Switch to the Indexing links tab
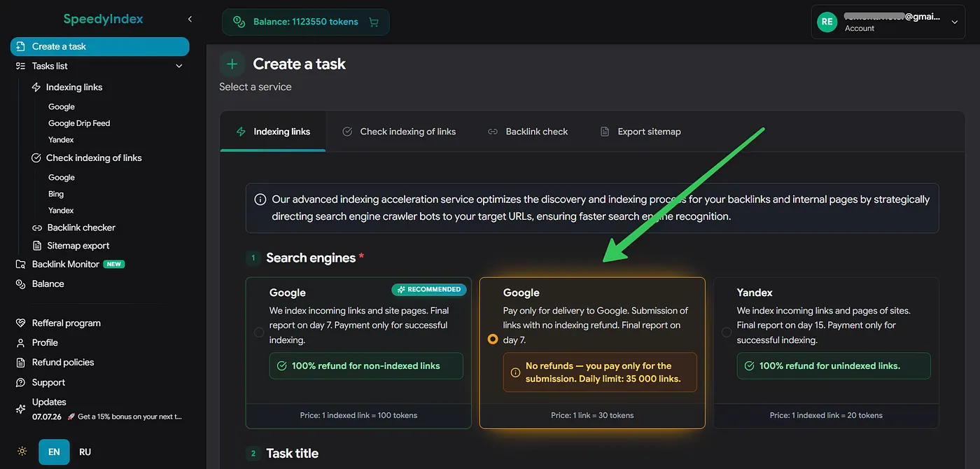 (x=273, y=132)
